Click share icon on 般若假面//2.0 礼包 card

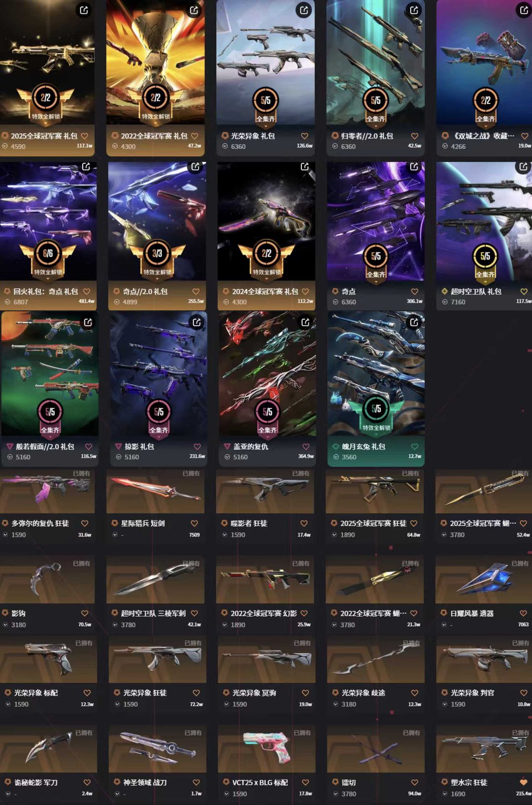point(88,322)
